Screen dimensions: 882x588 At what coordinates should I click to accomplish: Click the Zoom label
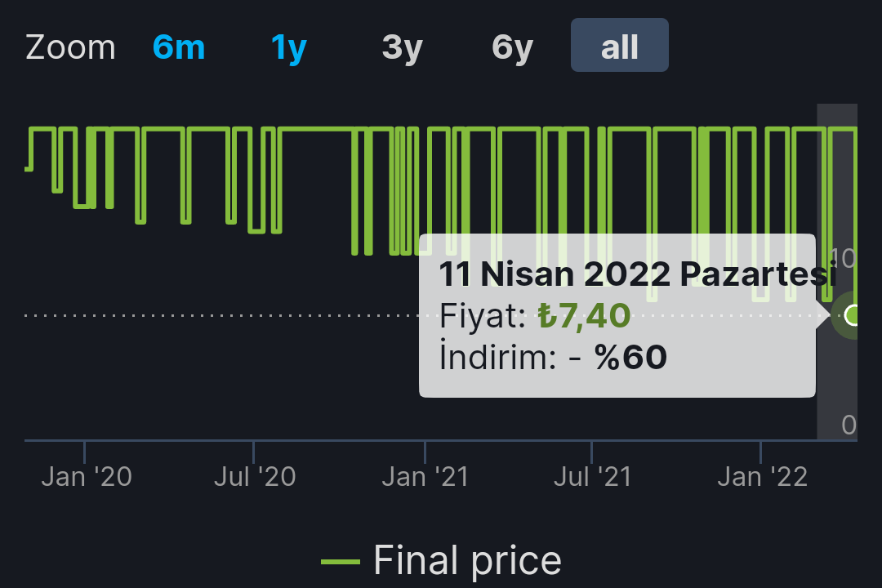(x=70, y=48)
